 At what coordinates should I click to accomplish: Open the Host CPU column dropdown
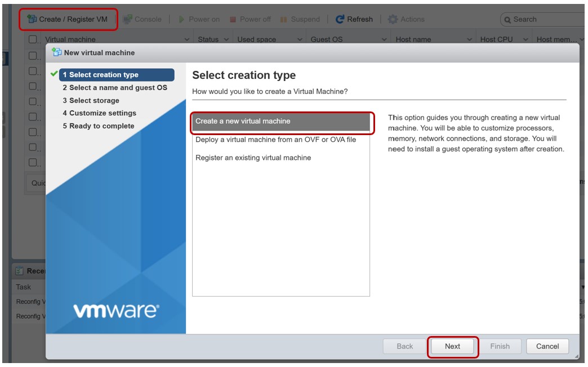pos(525,39)
